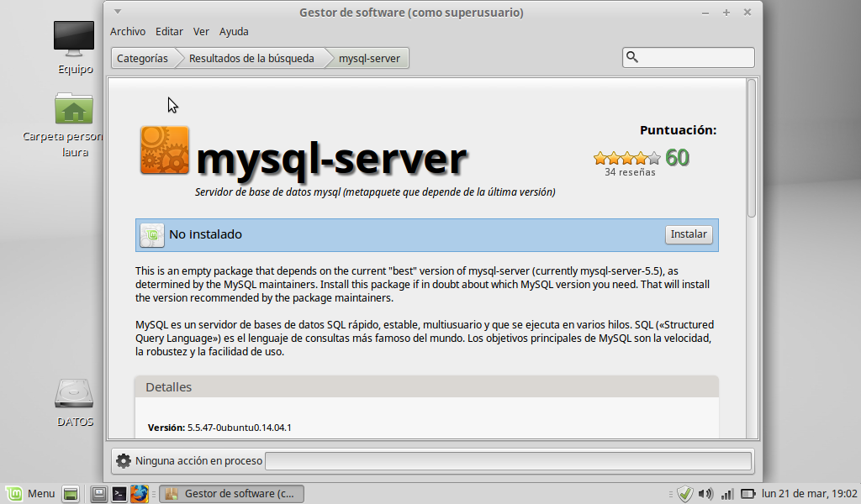This screenshot has height=504, width=861.
Task: Open the Archivo menu
Action: click(x=128, y=32)
